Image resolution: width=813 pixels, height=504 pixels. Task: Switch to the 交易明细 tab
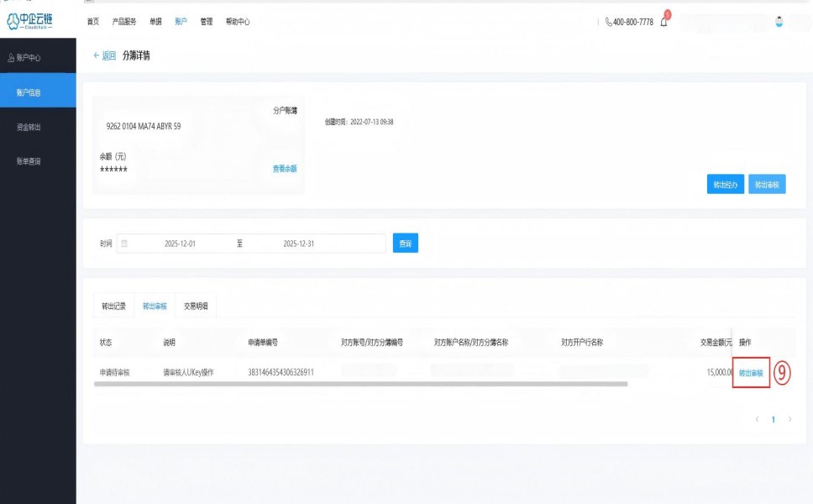tap(196, 307)
